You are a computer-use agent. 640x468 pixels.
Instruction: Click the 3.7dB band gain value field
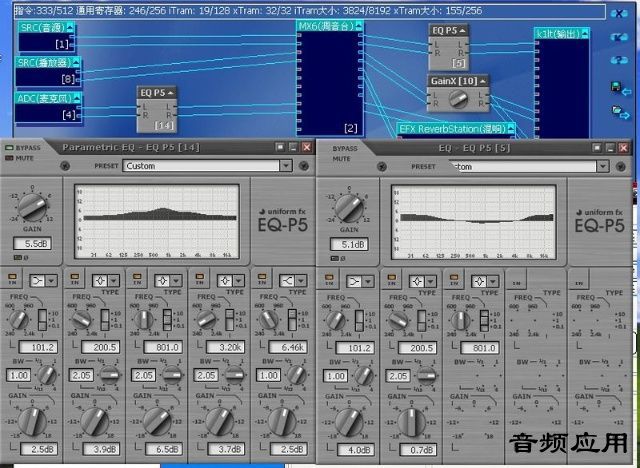point(226,449)
